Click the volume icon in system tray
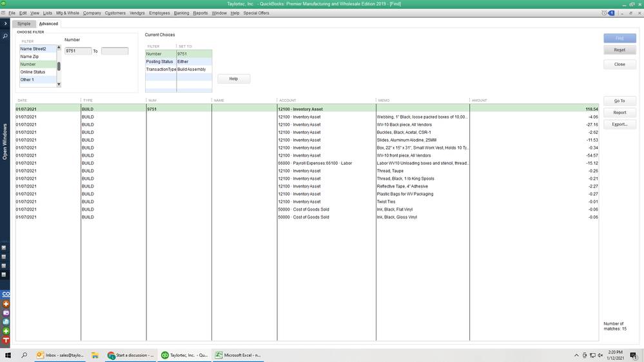This screenshot has width=644, height=362. [600, 356]
